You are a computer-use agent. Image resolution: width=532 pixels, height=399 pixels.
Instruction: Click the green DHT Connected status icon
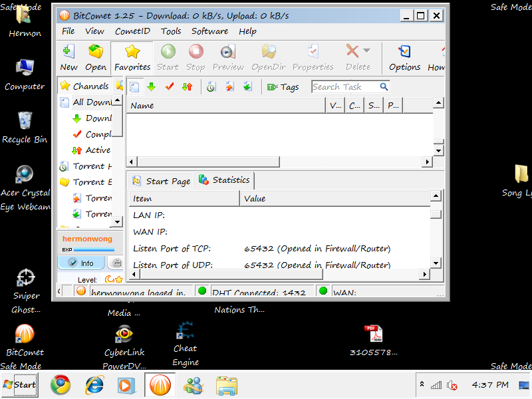tap(202, 291)
